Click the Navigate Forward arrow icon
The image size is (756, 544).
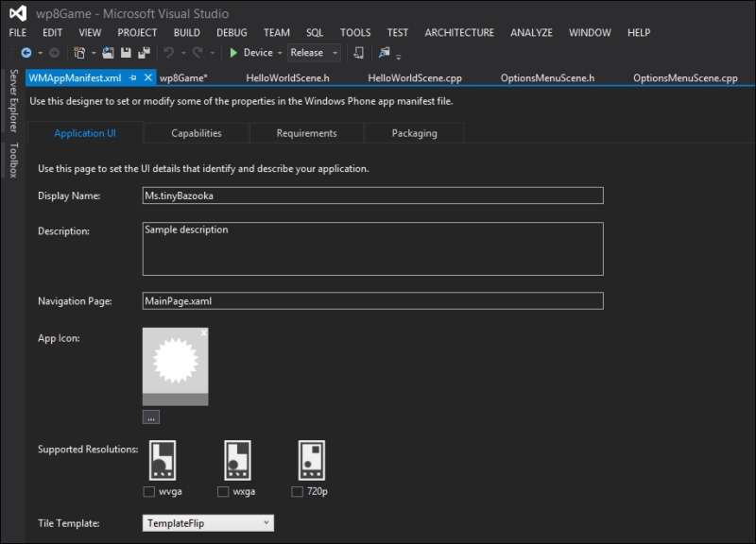point(55,53)
